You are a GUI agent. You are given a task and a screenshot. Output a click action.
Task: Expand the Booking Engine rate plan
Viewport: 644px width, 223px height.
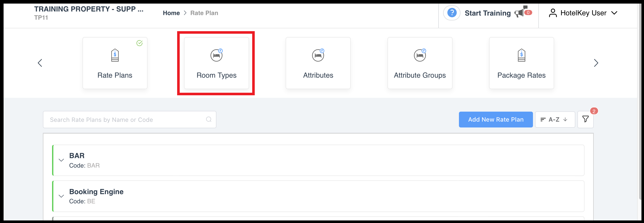click(61, 196)
